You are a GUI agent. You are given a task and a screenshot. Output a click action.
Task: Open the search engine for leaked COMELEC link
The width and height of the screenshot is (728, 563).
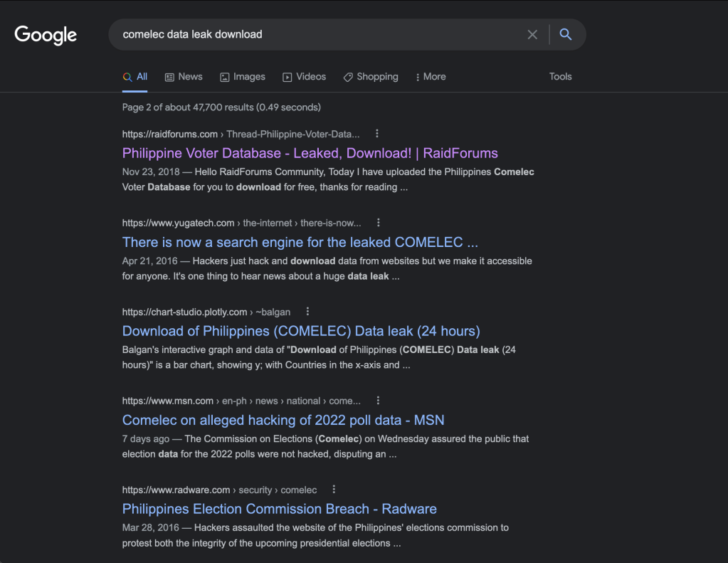click(300, 242)
